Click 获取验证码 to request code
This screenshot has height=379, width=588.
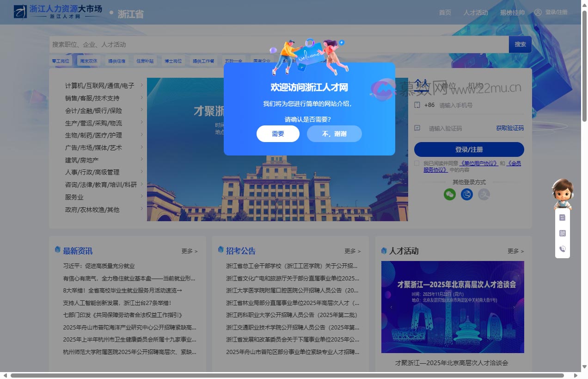click(509, 128)
